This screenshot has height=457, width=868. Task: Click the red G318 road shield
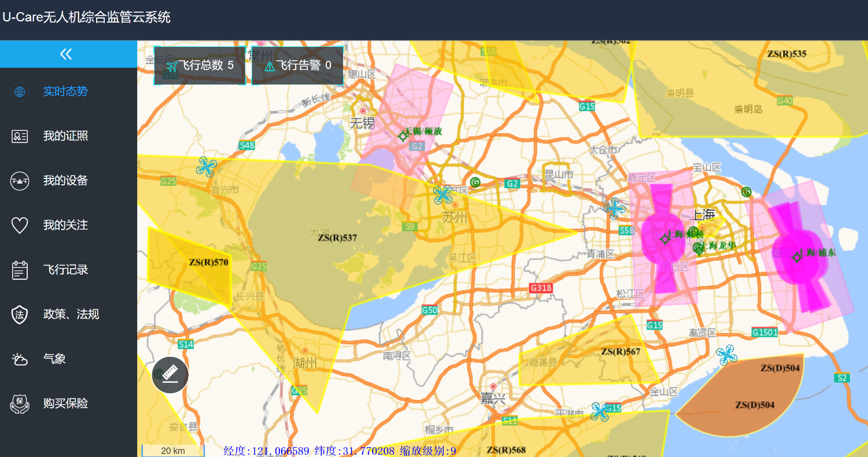click(x=541, y=288)
